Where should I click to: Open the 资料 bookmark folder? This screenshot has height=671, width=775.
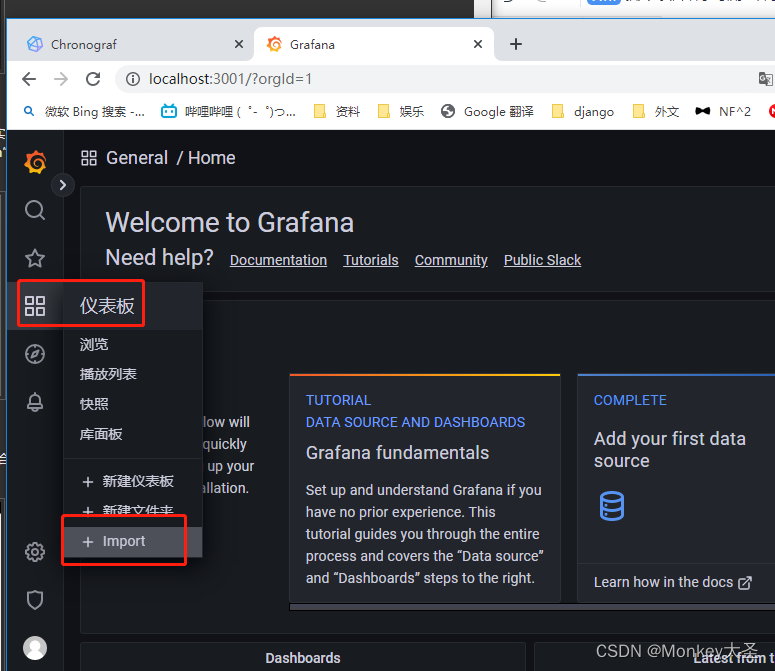point(337,112)
